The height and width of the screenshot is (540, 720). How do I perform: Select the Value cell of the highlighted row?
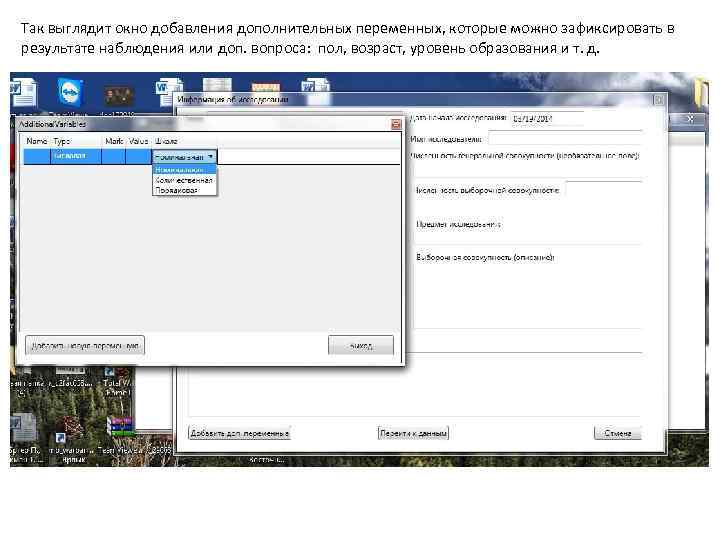139,156
